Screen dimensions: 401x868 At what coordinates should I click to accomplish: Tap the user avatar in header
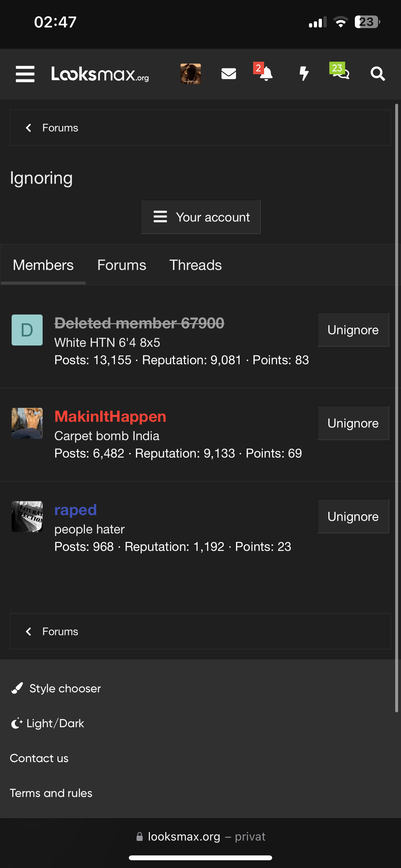coord(190,74)
